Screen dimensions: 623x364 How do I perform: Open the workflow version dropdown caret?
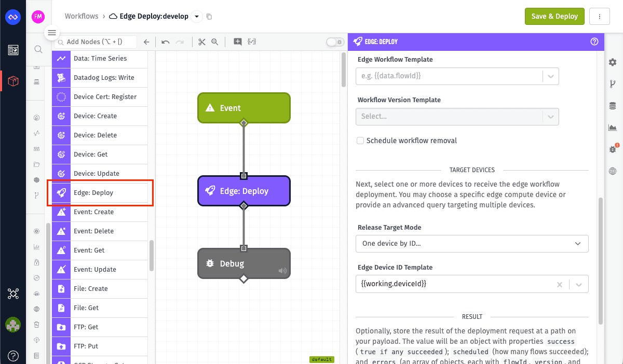coord(196,17)
